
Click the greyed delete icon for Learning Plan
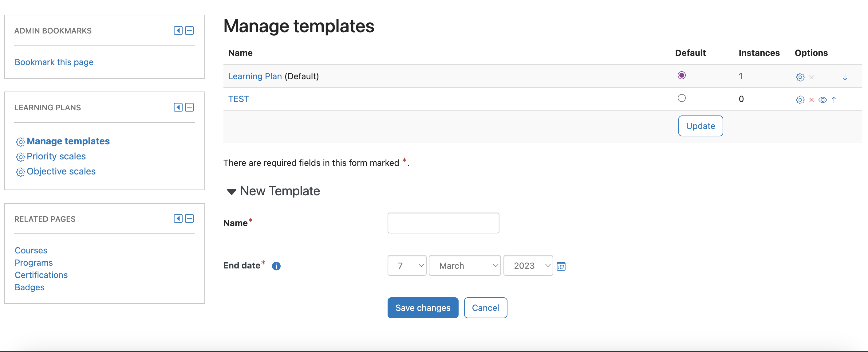click(811, 77)
